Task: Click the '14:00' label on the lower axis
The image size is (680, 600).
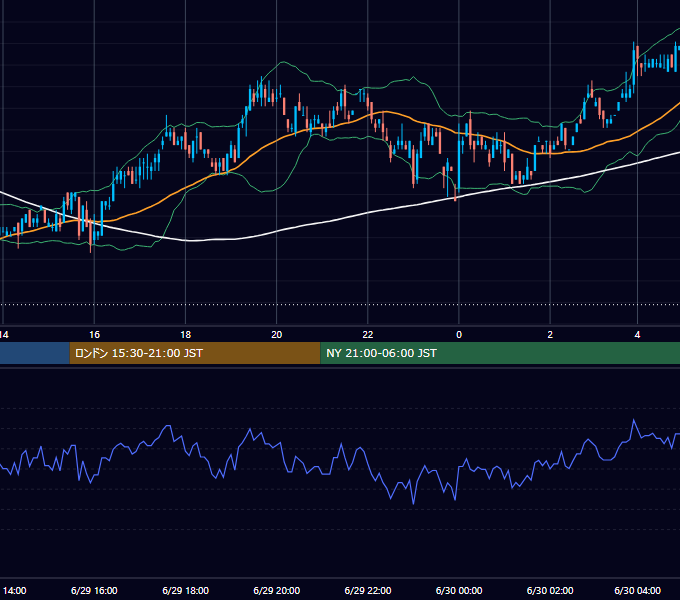Action: (14, 590)
